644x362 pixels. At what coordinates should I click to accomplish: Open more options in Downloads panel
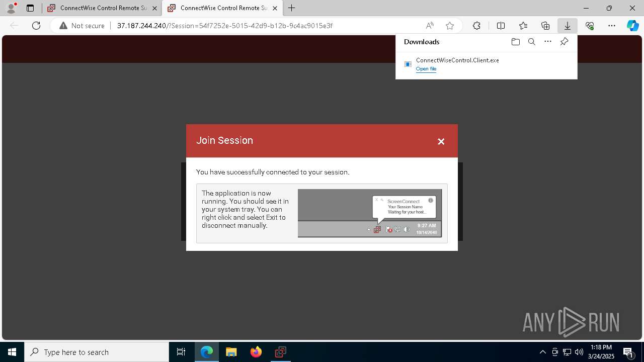click(548, 42)
